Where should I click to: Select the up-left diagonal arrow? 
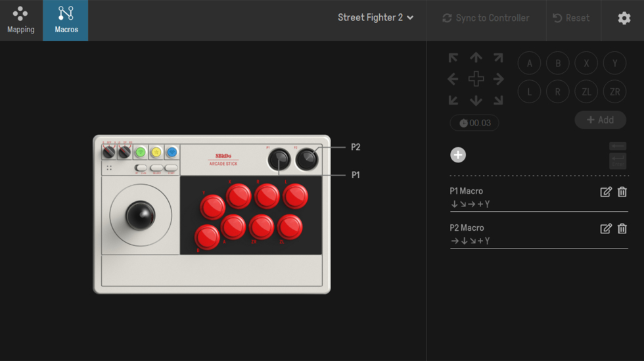453,58
